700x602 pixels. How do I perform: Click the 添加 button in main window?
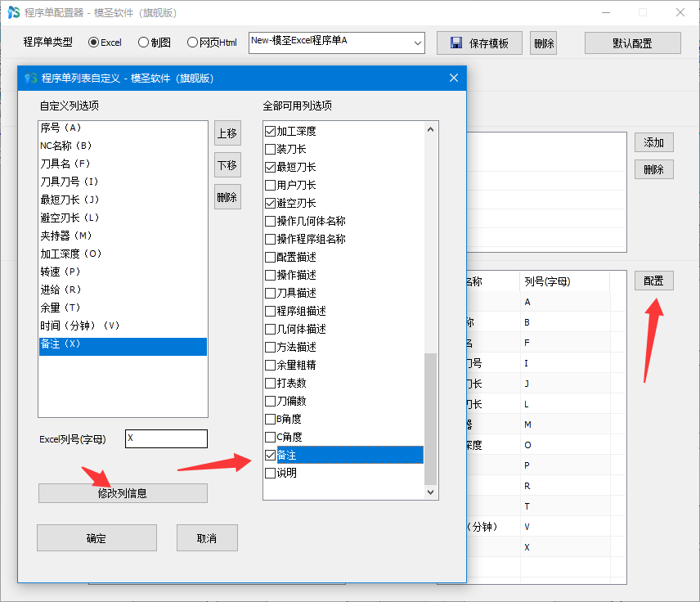pos(654,142)
